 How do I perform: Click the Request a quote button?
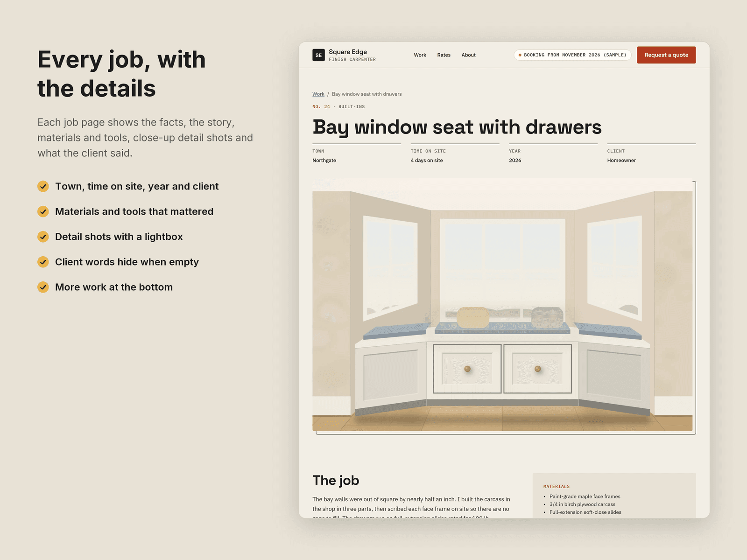[x=666, y=55]
